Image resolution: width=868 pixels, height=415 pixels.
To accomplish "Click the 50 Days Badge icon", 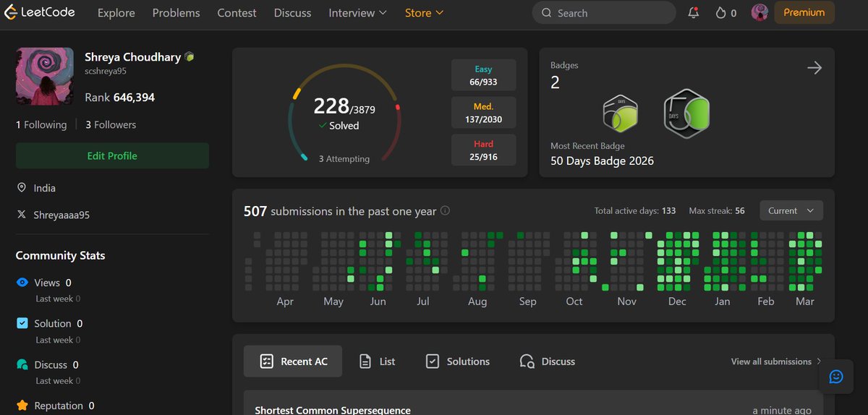I will 686,114.
